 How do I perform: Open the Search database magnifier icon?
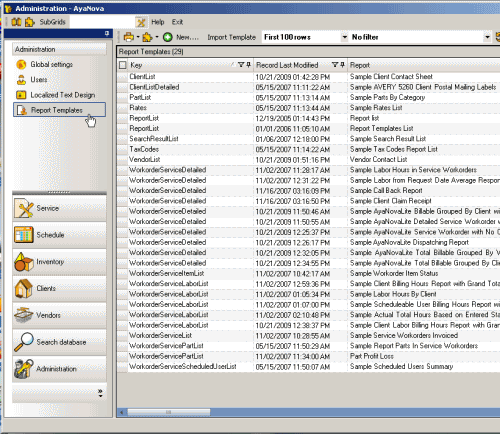pos(24,342)
